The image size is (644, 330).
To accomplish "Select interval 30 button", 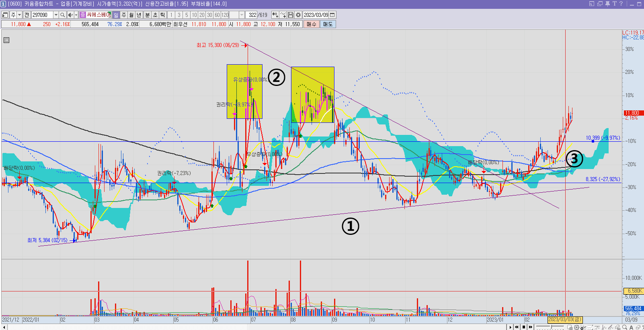I will click(x=209, y=15).
